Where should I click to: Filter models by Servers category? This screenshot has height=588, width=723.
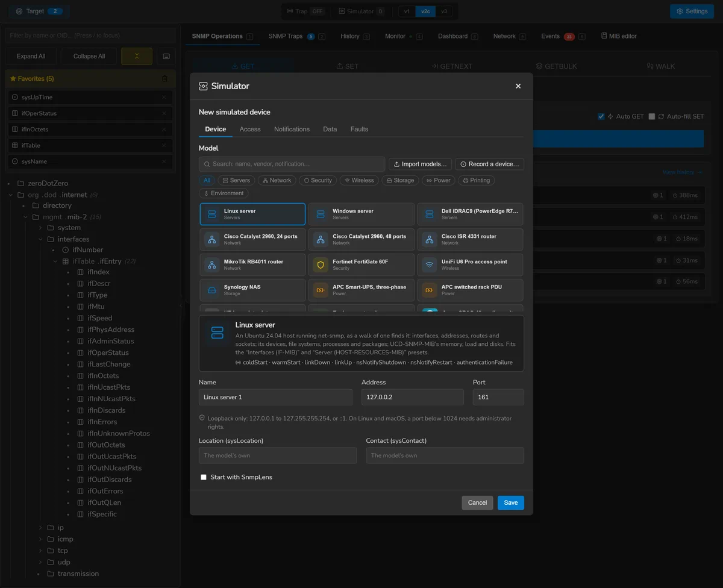point(236,180)
